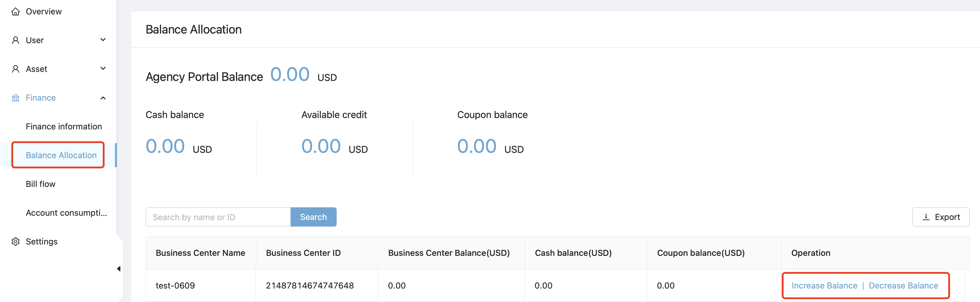This screenshot has height=302, width=980.
Task: Click the Overview home icon
Action: tap(16, 11)
